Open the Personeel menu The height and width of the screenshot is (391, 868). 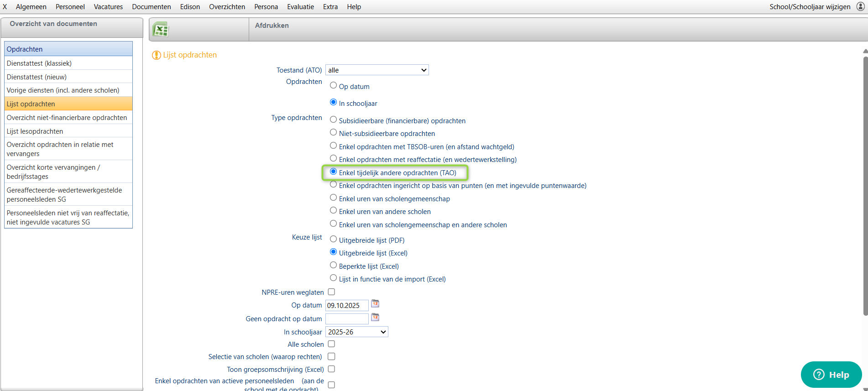click(x=70, y=7)
